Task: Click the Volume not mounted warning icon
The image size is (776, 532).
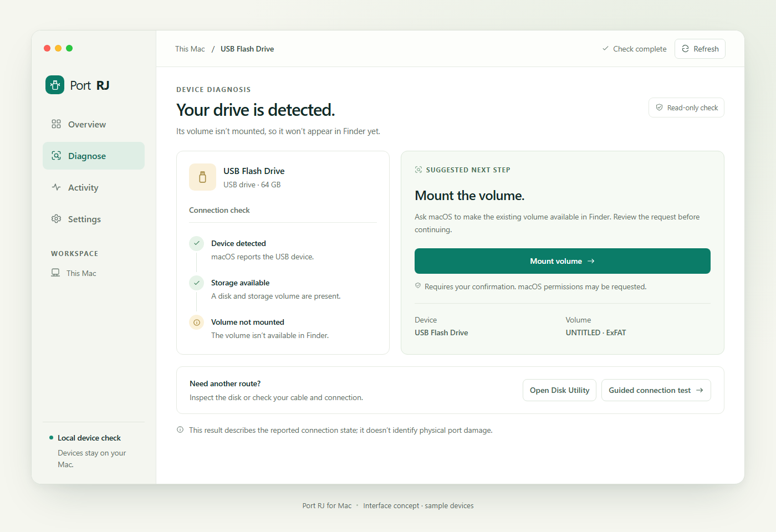Action: click(197, 322)
